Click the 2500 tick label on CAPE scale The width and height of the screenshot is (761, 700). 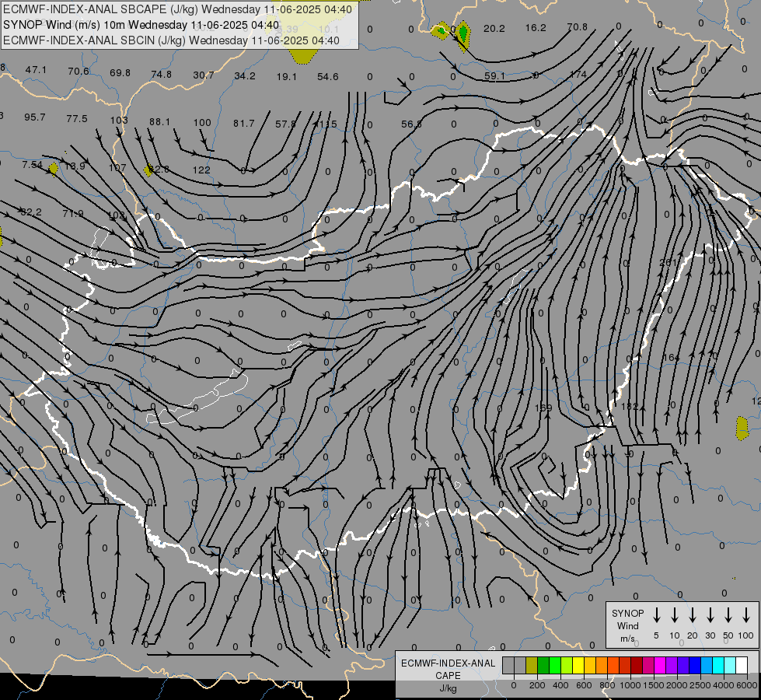point(700,685)
